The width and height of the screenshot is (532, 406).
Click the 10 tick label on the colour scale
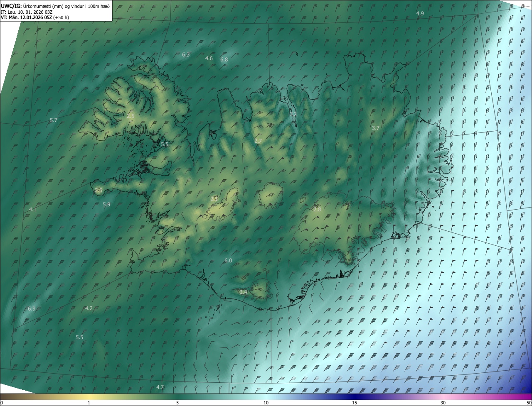pos(266,403)
